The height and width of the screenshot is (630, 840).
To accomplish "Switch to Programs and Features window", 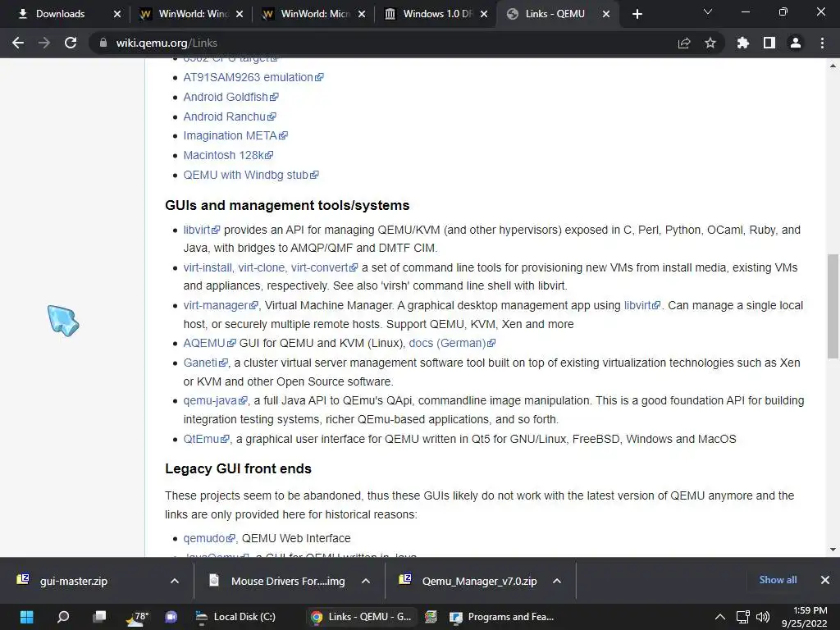I will (502, 617).
